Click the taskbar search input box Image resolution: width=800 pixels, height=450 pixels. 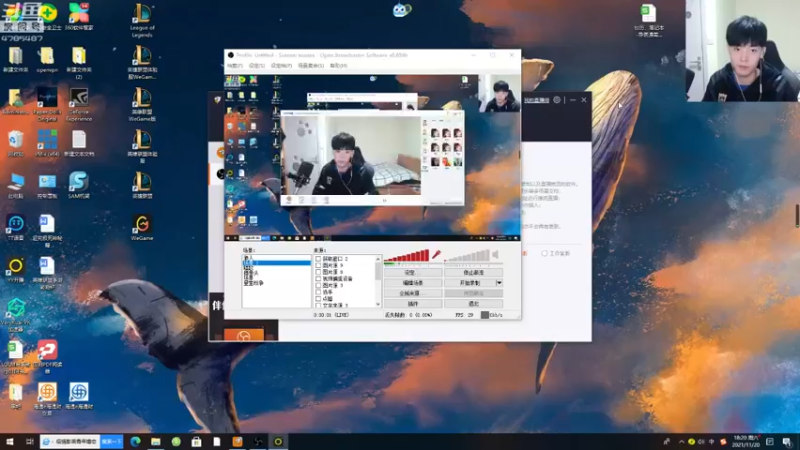(70, 441)
